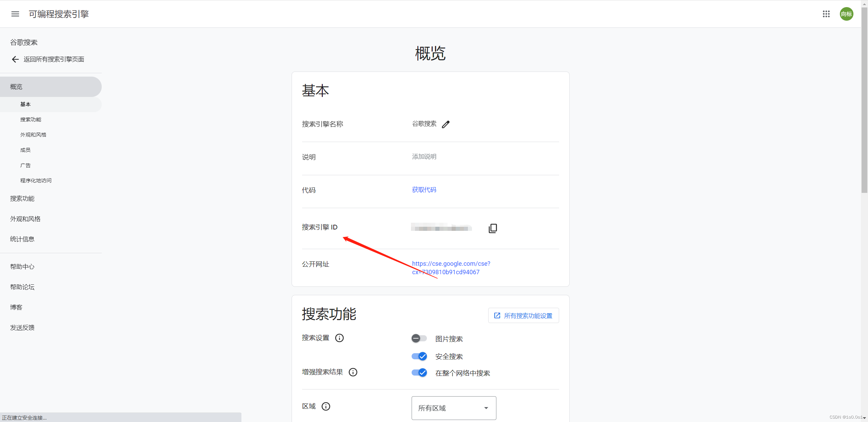Open the main 搜索功能 sidebar section
Screen dimensions: 868x422
22,199
